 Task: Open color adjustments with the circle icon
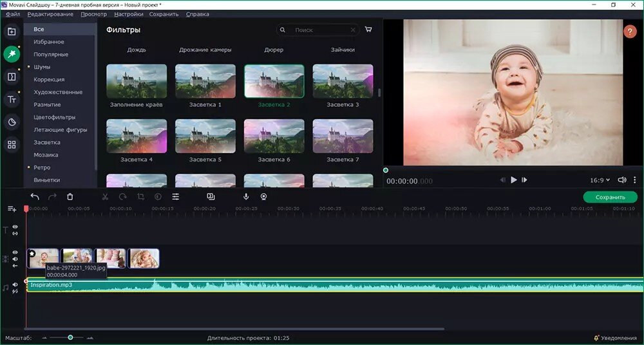[158, 197]
